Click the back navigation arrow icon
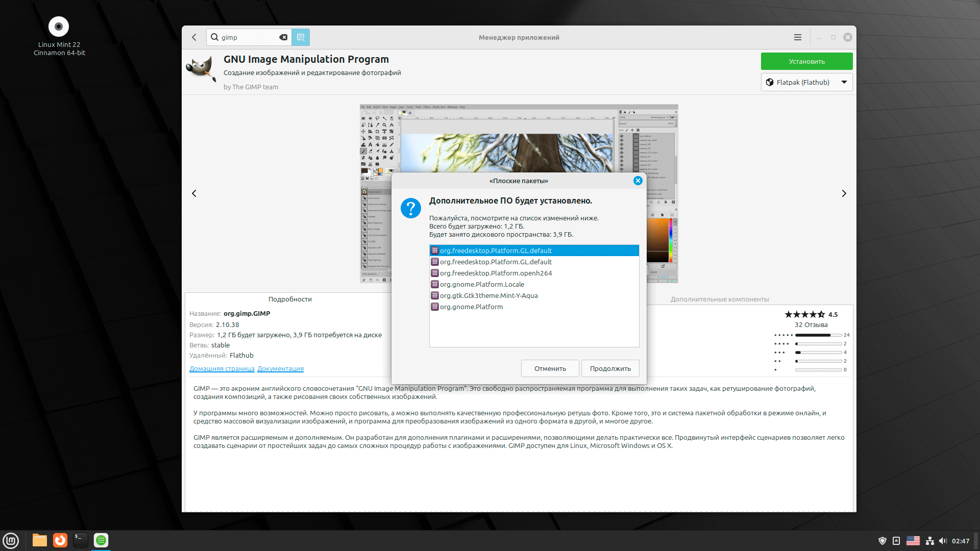 (194, 37)
